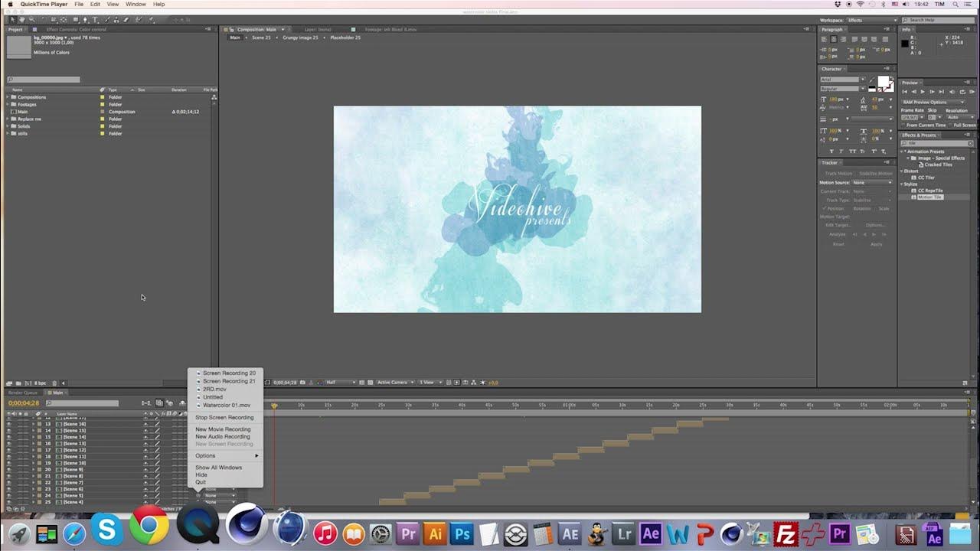Screen dimensions: 980x551
Task: Toggle visibility eye of Scene 7 layer
Action: (9, 483)
